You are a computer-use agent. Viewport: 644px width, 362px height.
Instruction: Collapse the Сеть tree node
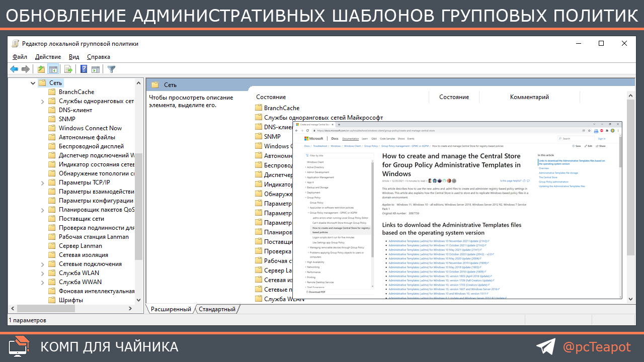pyautogui.click(x=33, y=83)
